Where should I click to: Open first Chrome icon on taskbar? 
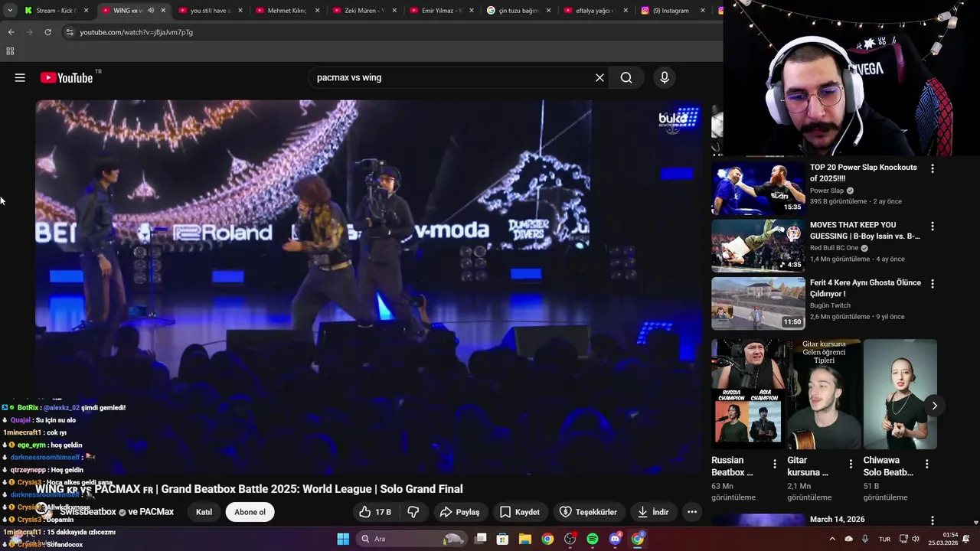[547, 539]
